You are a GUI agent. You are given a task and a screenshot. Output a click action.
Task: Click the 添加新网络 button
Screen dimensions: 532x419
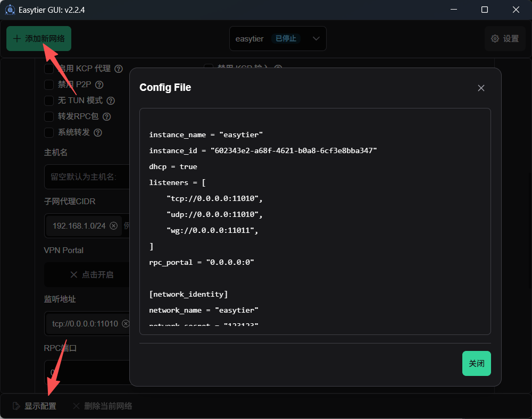tap(39, 39)
